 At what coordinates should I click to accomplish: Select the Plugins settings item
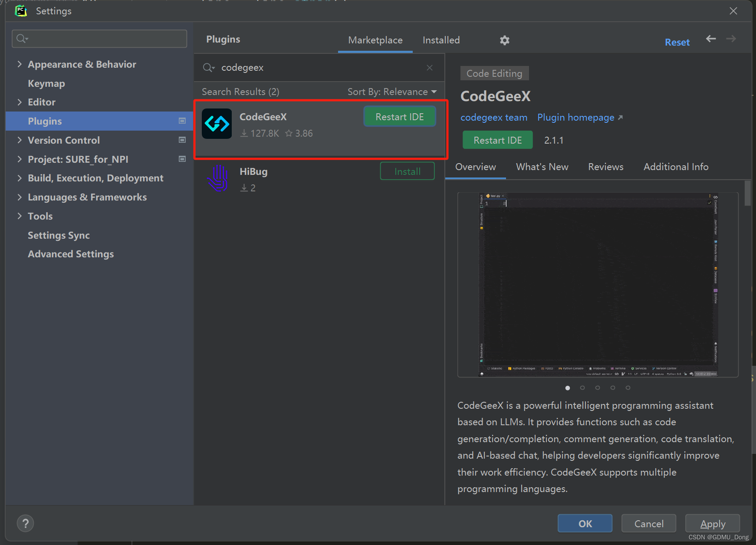99,121
